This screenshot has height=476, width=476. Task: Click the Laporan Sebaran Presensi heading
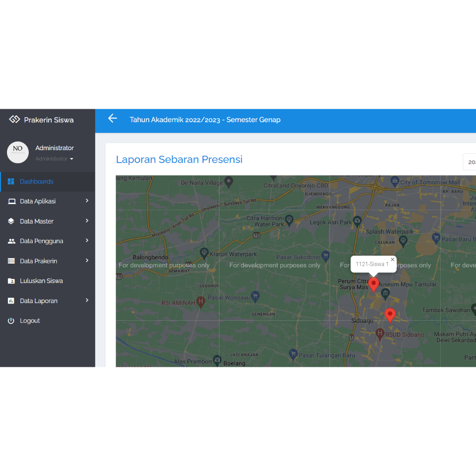coord(179,159)
